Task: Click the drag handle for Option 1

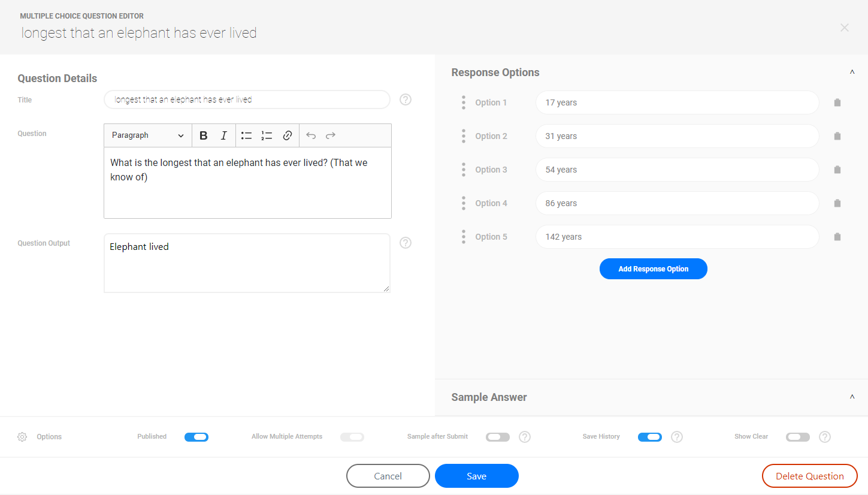Action: (x=464, y=102)
